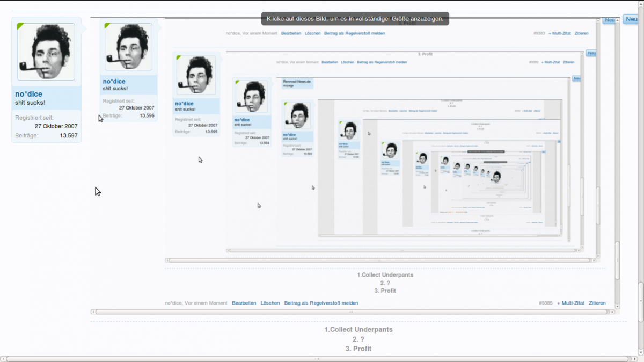
Task: Click the rightmost Neu badge at top
Action: coord(632,19)
